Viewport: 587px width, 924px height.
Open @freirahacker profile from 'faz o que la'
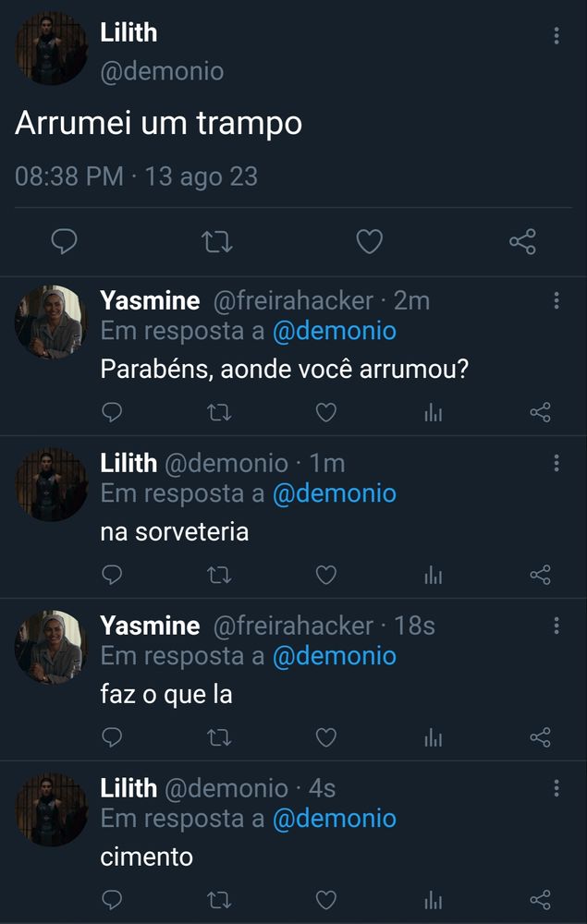(x=293, y=626)
